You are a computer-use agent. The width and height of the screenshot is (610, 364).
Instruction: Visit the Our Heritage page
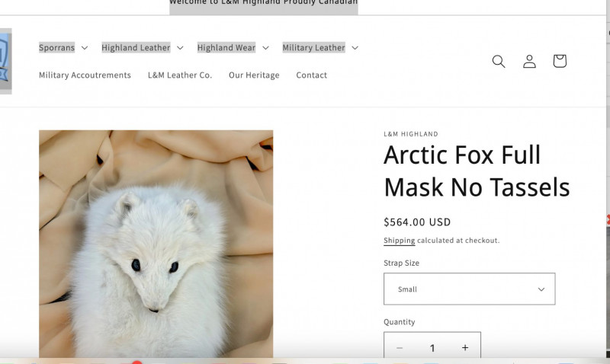pos(254,75)
